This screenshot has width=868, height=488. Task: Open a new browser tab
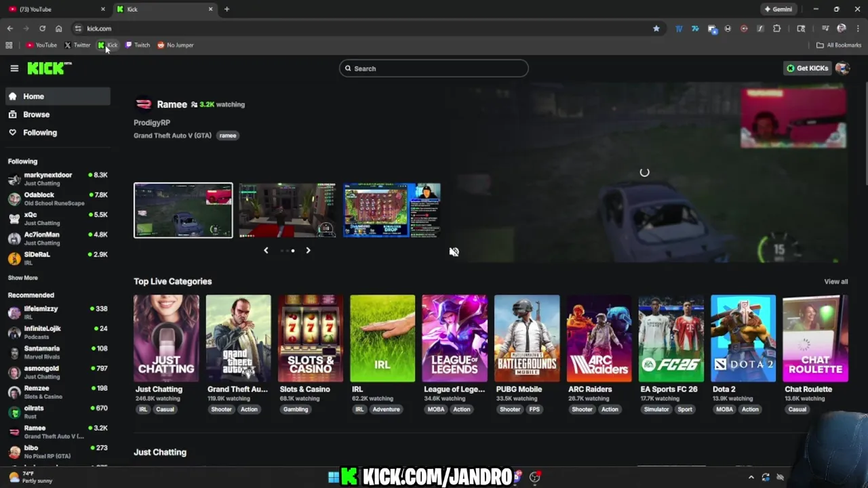pyautogui.click(x=226, y=9)
